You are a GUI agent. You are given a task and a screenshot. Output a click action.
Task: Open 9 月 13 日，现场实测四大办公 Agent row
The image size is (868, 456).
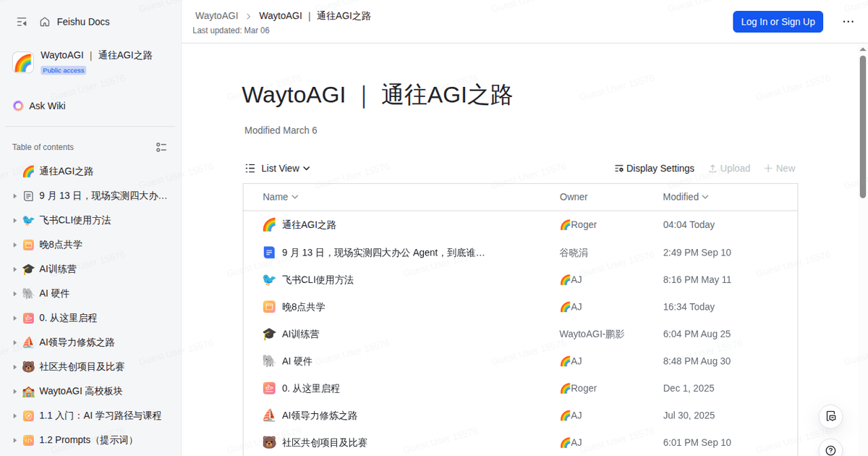pyautogui.click(x=383, y=253)
